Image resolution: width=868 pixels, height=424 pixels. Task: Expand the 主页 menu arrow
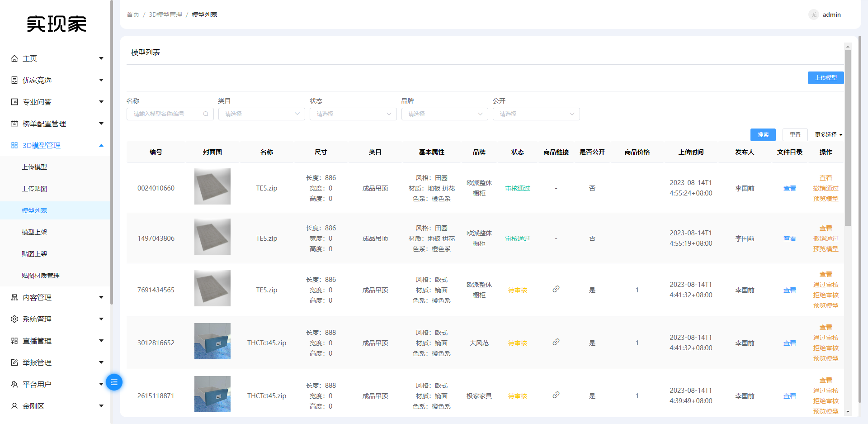[x=101, y=58]
